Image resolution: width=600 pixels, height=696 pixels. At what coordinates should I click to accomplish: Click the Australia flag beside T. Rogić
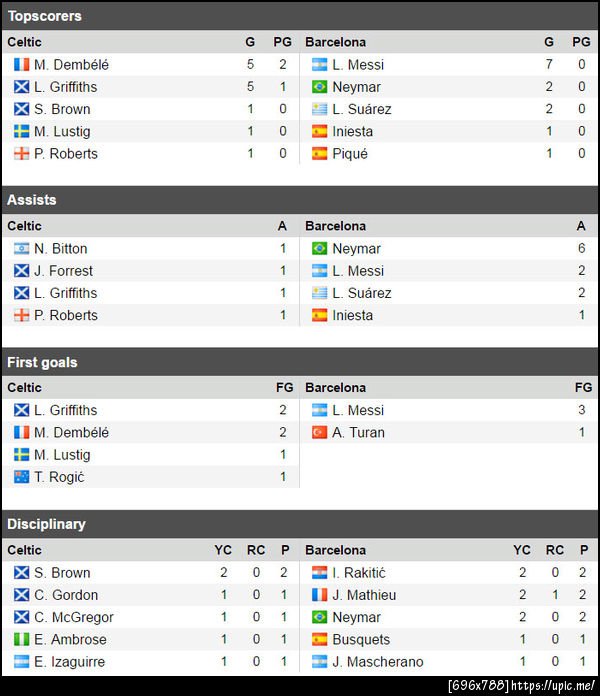pyautogui.click(x=21, y=477)
